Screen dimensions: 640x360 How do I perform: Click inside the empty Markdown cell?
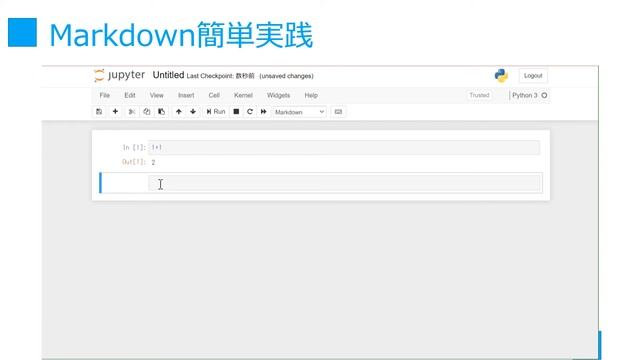pos(344,183)
